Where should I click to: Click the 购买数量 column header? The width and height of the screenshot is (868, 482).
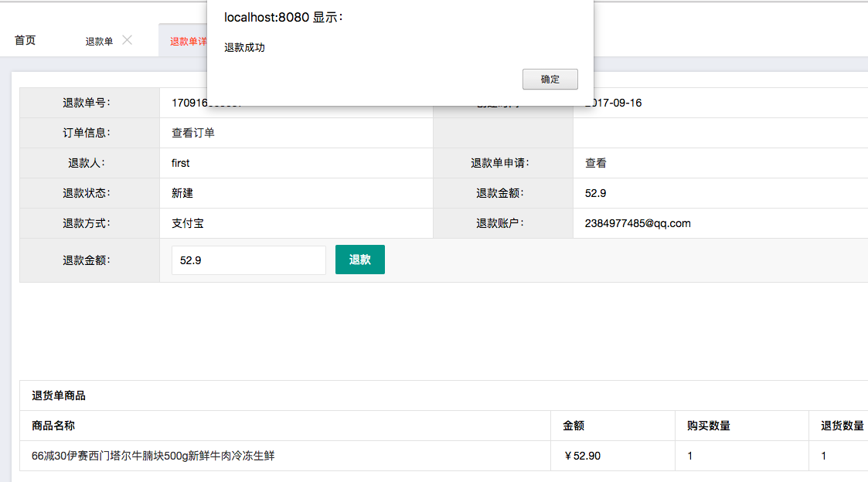(x=708, y=426)
